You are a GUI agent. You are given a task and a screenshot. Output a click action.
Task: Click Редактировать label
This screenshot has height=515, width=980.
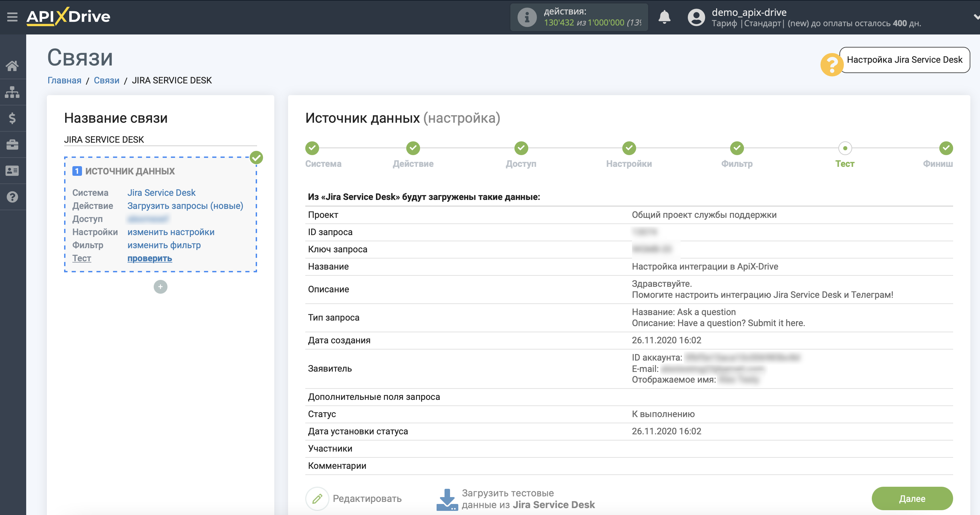pyautogui.click(x=367, y=499)
